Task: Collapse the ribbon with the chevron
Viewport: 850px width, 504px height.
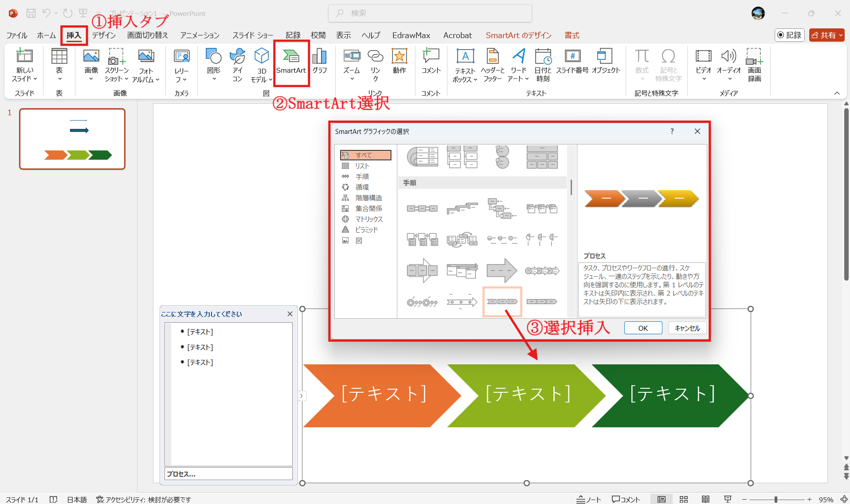Action: (x=837, y=93)
